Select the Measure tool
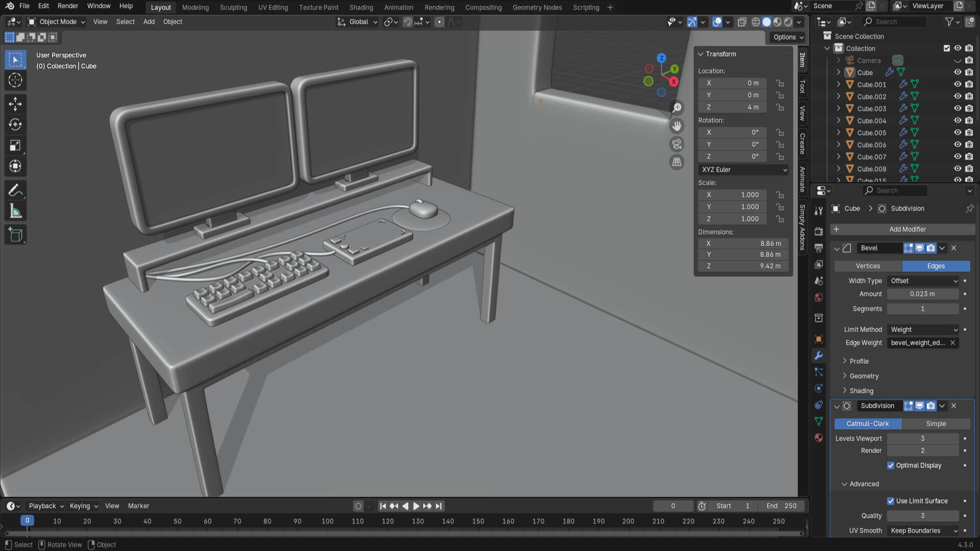980x551 pixels. click(x=15, y=211)
